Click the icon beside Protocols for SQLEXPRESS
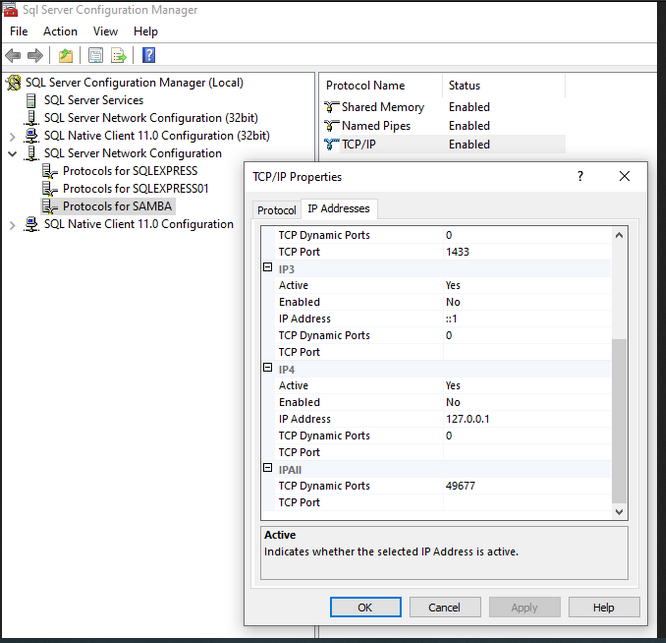The image size is (666, 643). 50,171
